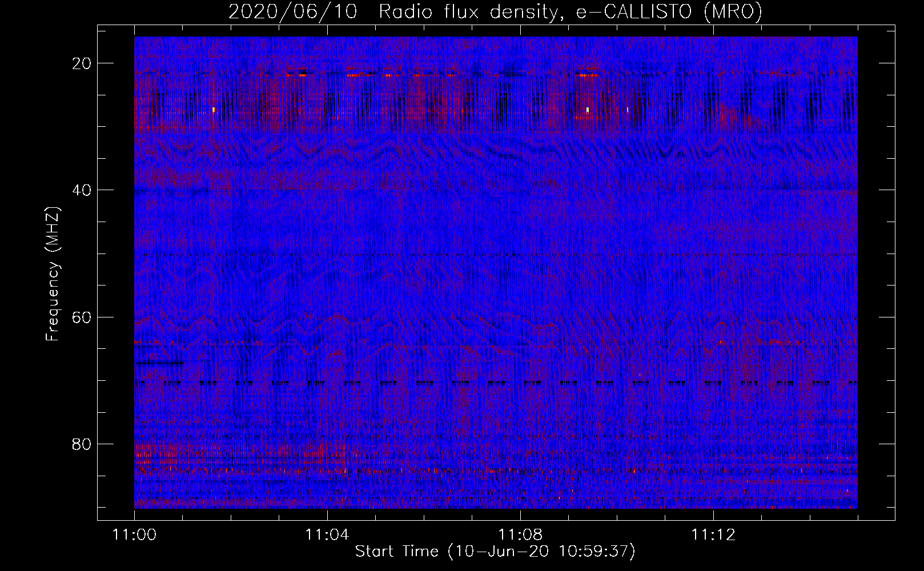Click the 11:12 time tick label
This screenshot has height=571, width=924.
coord(713,535)
